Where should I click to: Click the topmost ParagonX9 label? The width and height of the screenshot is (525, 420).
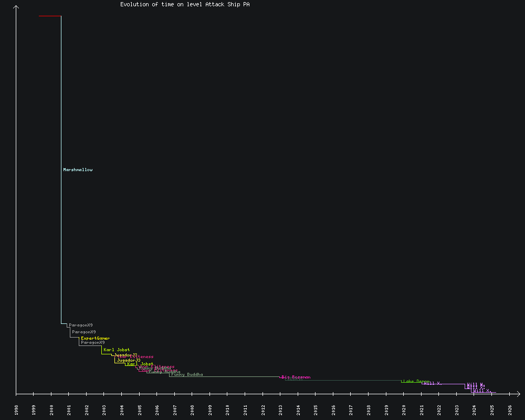coord(81,325)
